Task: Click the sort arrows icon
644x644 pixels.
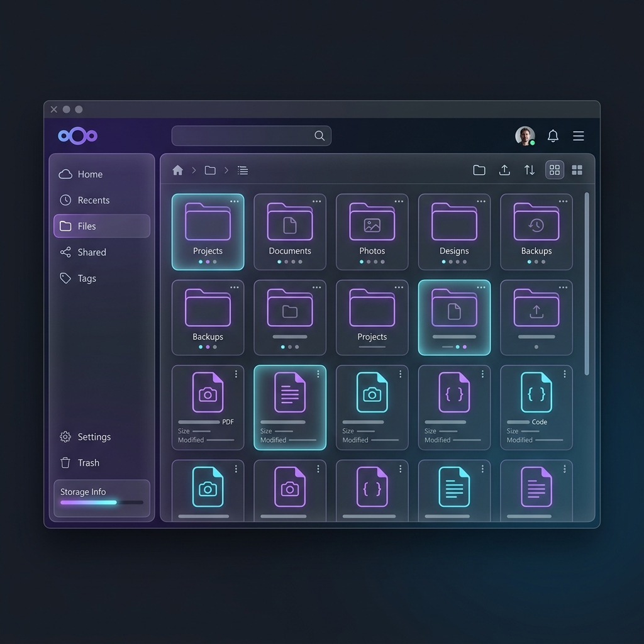Action: point(530,170)
